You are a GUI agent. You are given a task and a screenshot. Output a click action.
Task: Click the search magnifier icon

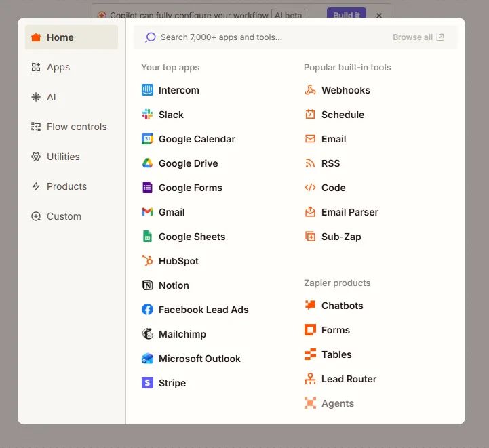tap(151, 37)
